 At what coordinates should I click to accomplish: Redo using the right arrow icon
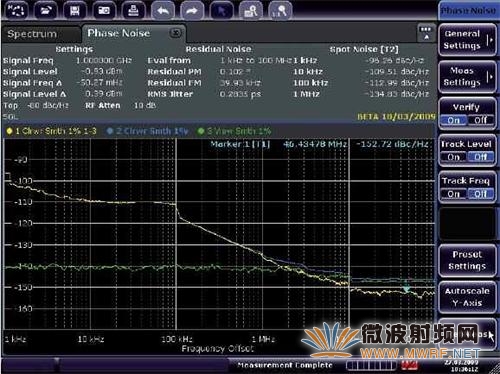pos(192,10)
